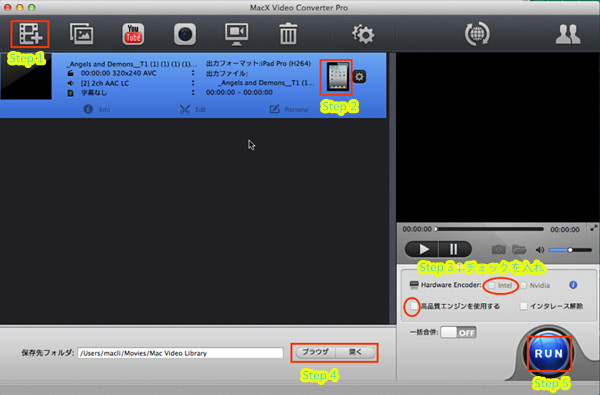Viewport: 600px width, 395px height.
Task: Click the trash can delete icon
Action: point(288,34)
